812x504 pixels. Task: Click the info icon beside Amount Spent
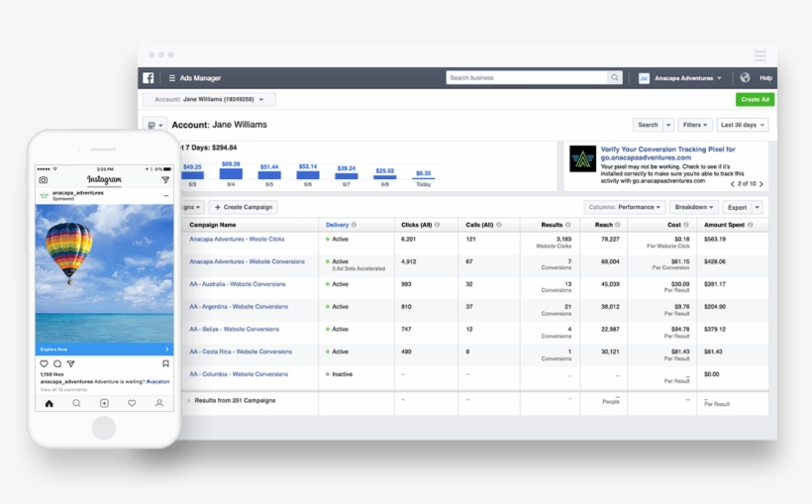click(751, 225)
